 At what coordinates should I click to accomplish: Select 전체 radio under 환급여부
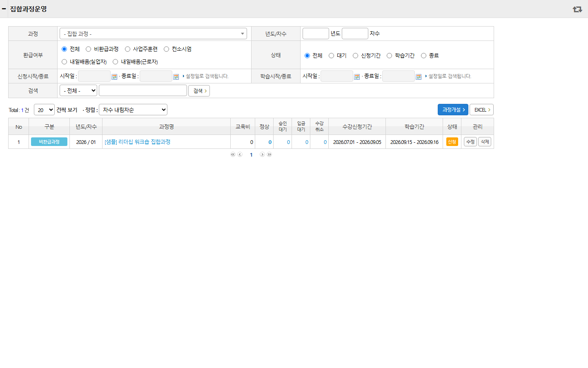click(x=64, y=49)
